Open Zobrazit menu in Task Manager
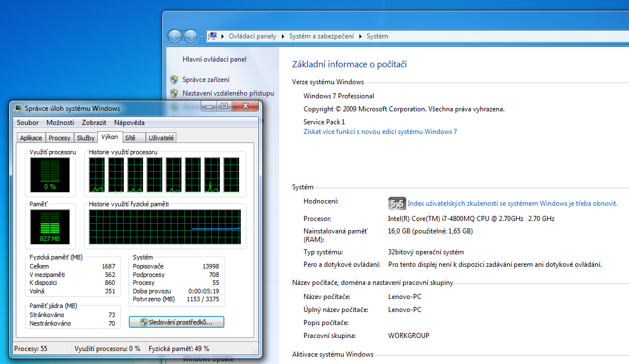Viewport: 629px width, 364px height. coord(94,123)
